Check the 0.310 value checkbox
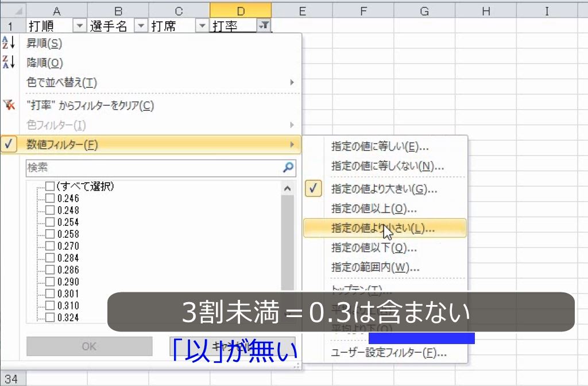Viewport: 588px width, 386px height. [49, 306]
